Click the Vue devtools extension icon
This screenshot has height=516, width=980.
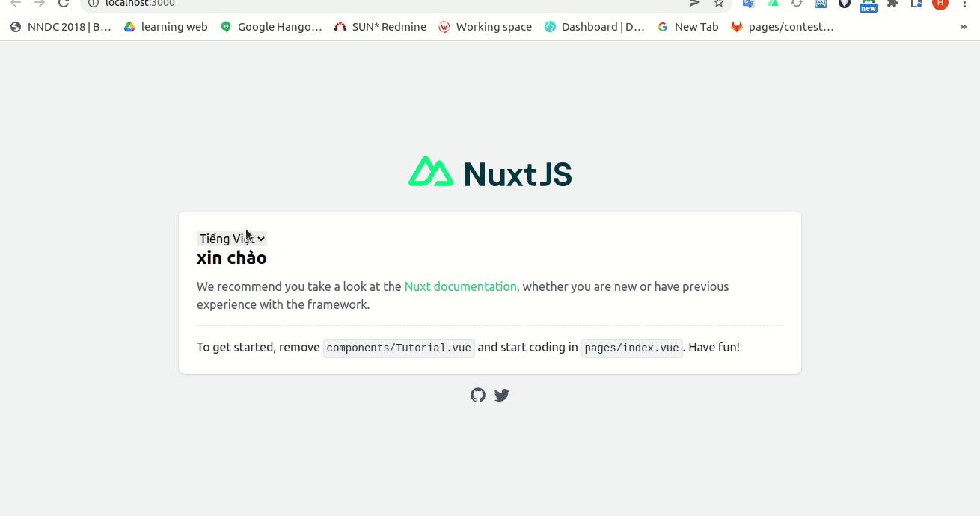(x=773, y=4)
